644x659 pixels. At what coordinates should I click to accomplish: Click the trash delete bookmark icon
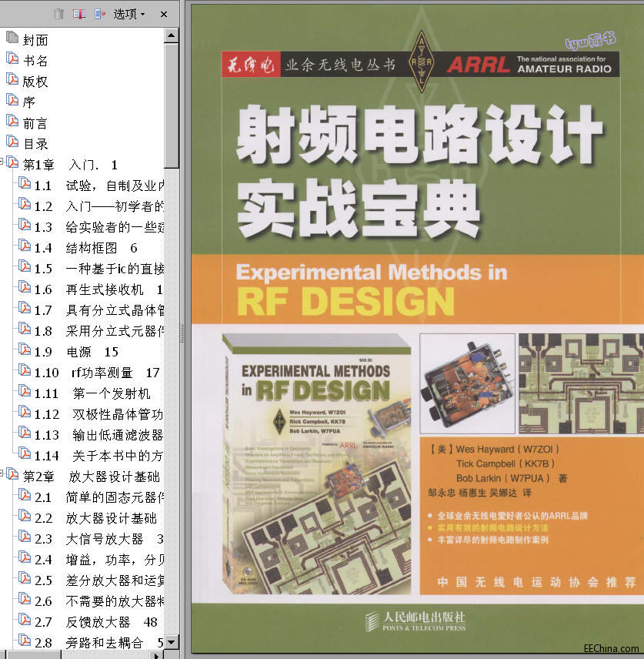pyautogui.click(x=58, y=15)
